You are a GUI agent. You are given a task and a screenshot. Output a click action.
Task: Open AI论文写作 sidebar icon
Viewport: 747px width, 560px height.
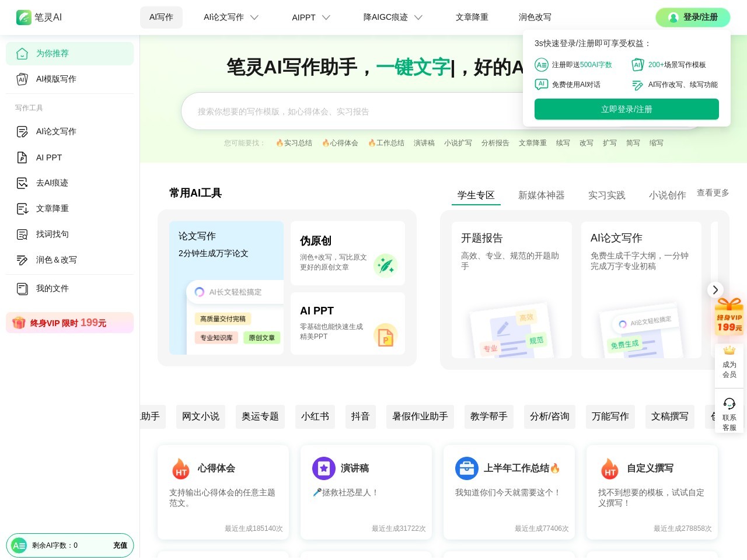point(22,132)
